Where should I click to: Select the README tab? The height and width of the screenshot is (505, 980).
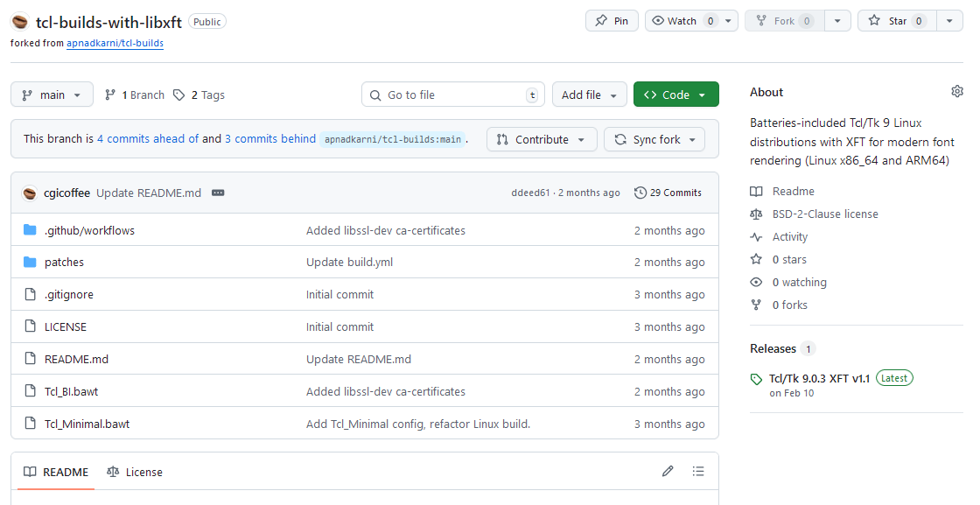click(56, 472)
